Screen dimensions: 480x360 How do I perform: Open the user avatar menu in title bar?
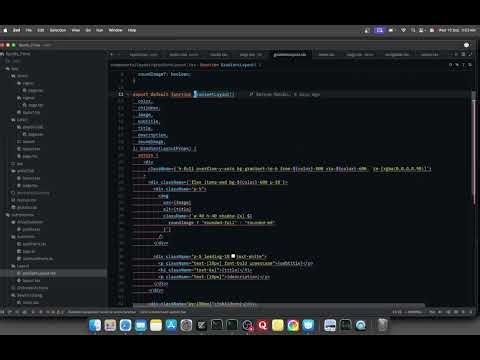tap(466, 45)
